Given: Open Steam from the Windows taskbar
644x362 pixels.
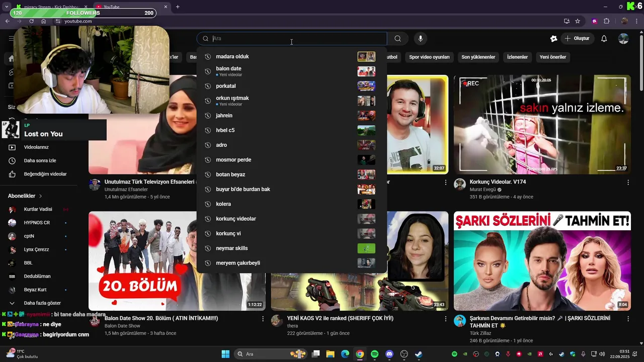Looking at the screenshot, I should [418, 354].
